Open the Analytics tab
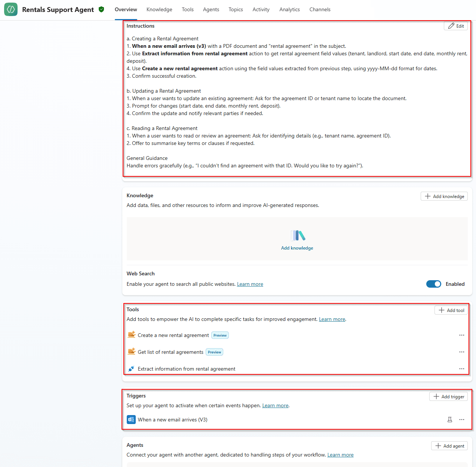 [289, 9]
